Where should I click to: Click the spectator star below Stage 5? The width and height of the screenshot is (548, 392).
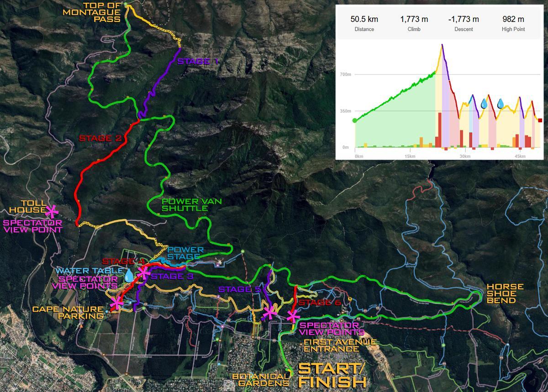pos(269,313)
